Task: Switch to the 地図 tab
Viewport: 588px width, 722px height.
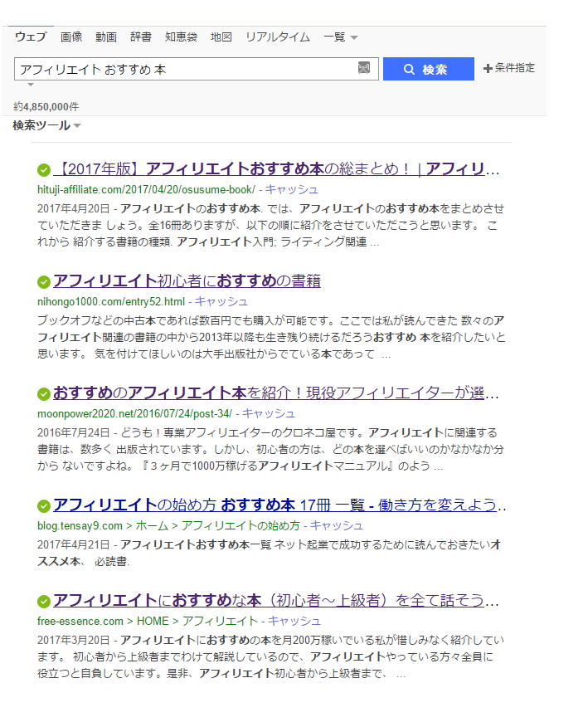Action: point(221,37)
